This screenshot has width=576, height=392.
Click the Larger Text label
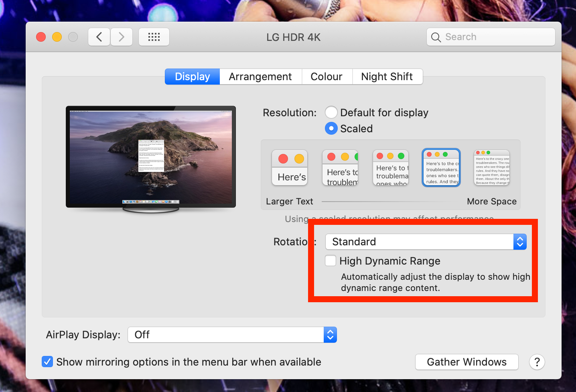coord(290,201)
